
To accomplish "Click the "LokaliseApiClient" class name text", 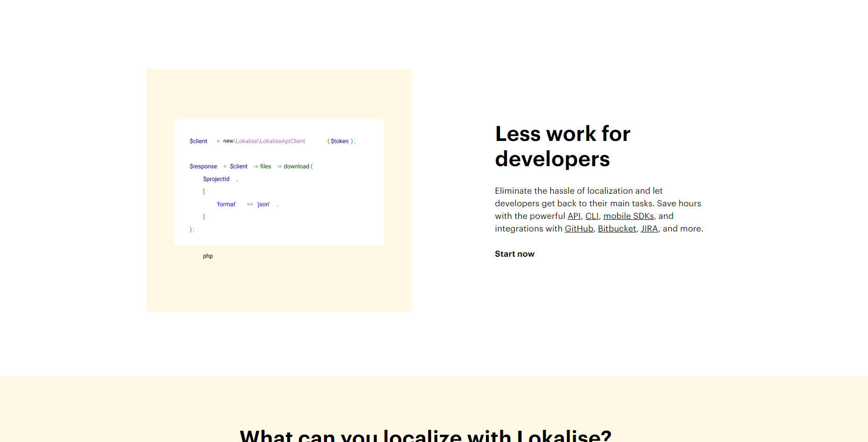I will point(282,141).
